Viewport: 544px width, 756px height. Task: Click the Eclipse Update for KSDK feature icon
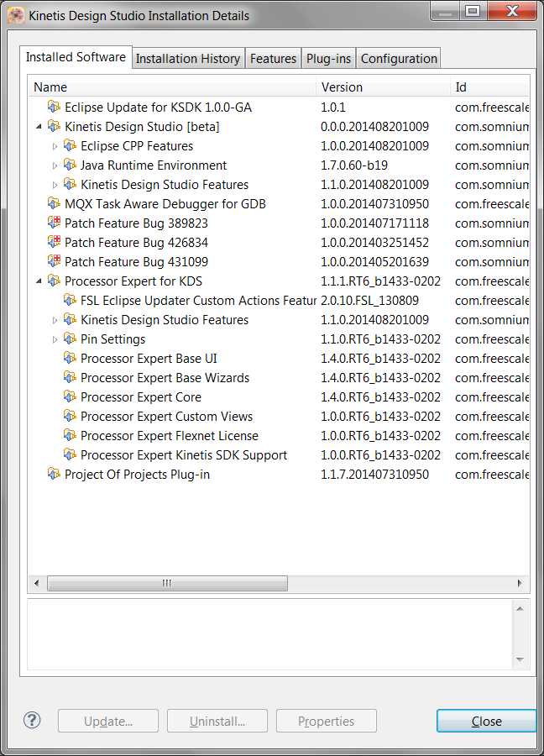tap(55, 108)
